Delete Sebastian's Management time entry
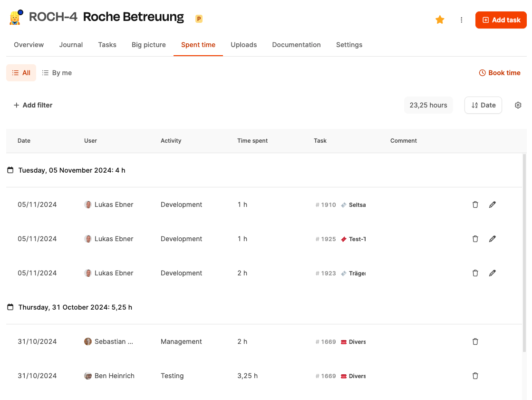 [475, 341]
